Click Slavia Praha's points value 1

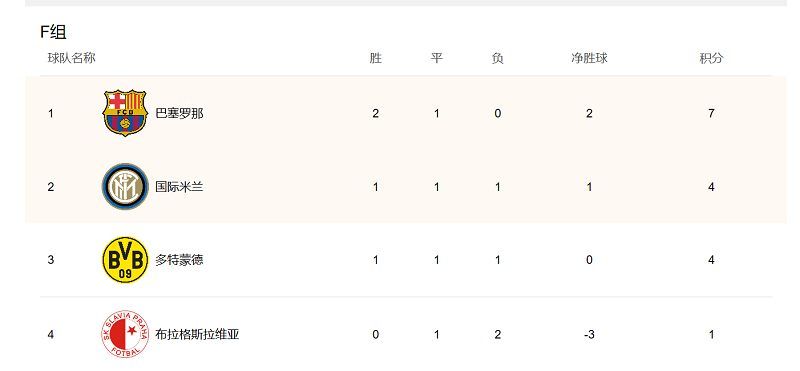click(711, 334)
